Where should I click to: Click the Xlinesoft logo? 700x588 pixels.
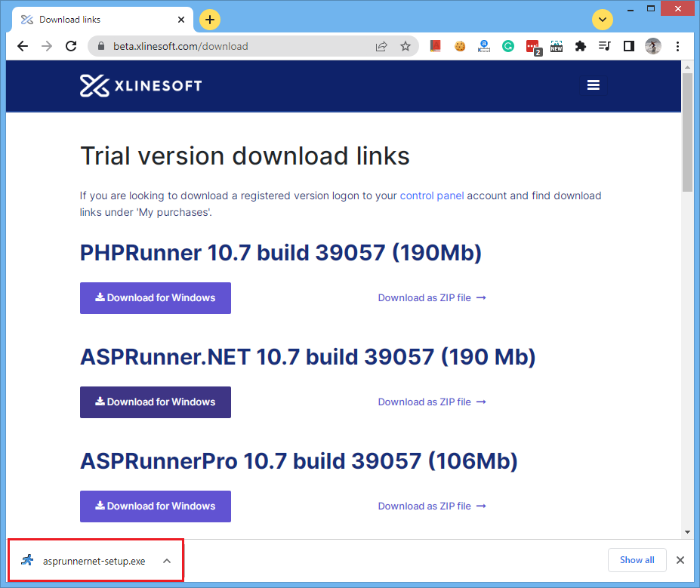pos(140,85)
